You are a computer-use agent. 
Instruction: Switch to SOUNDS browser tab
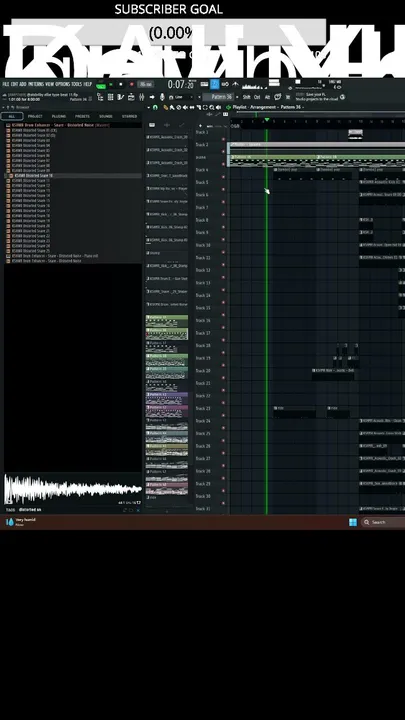106,116
